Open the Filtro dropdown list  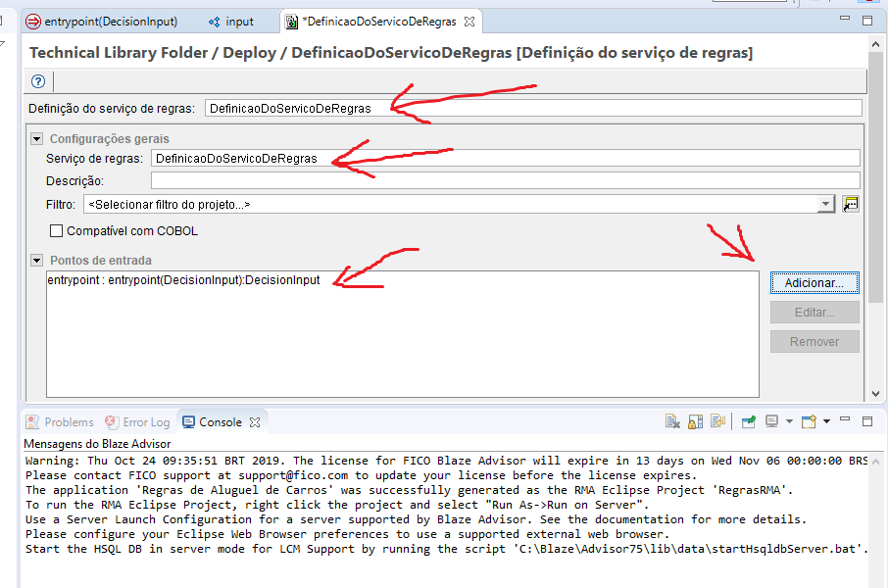coord(824,202)
